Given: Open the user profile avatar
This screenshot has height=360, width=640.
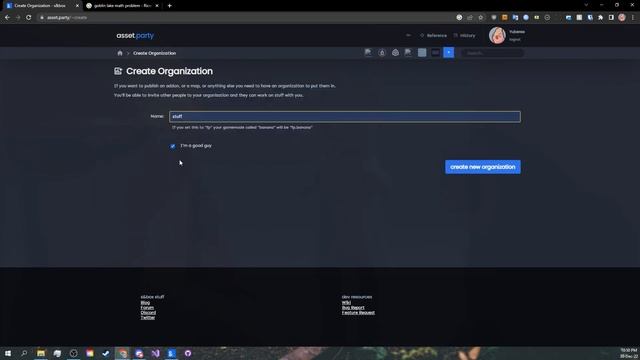Looking at the screenshot, I should 497,36.
